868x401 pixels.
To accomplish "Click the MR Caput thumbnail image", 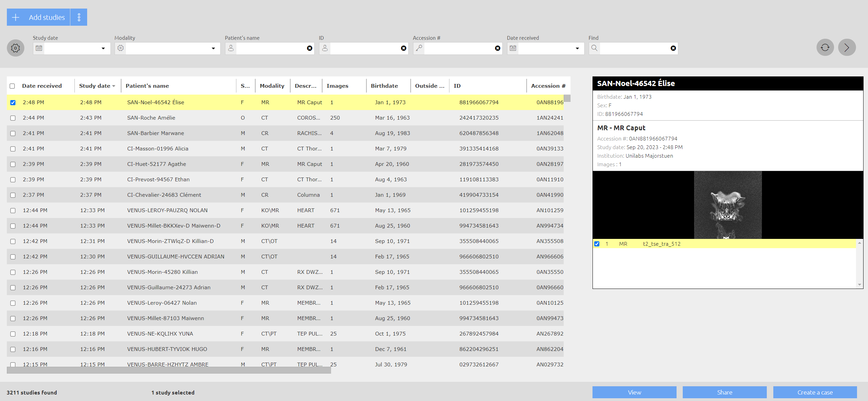I will click(x=728, y=205).
